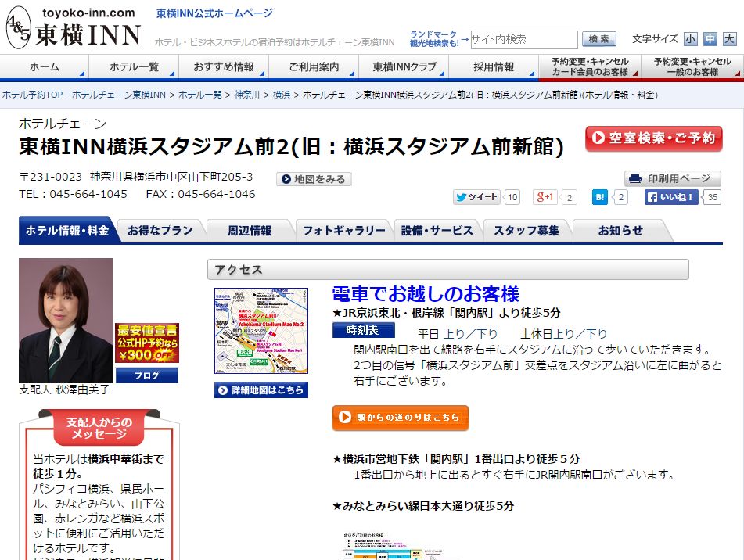Select the ホテル情報・料金 tab
The image size is (744, 560).
click(x=67, y=231)
